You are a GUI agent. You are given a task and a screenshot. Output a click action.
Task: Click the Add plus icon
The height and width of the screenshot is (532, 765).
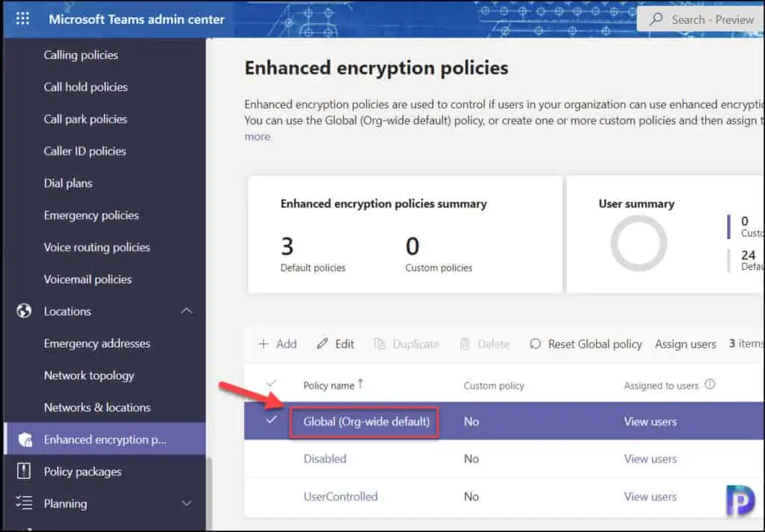point(264,344)
